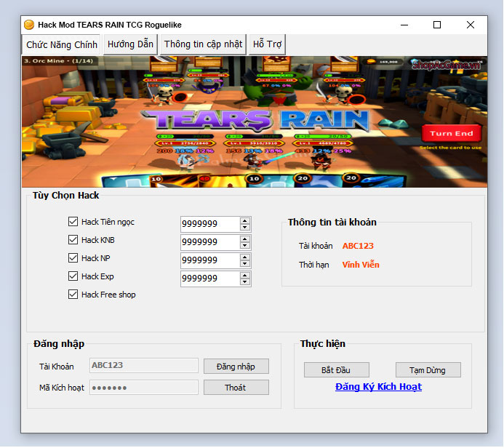Open the Đăng Ký Kích Hoạt link
Screen dimensions: 504x448
pyautogui.click(x=378, y=387)
